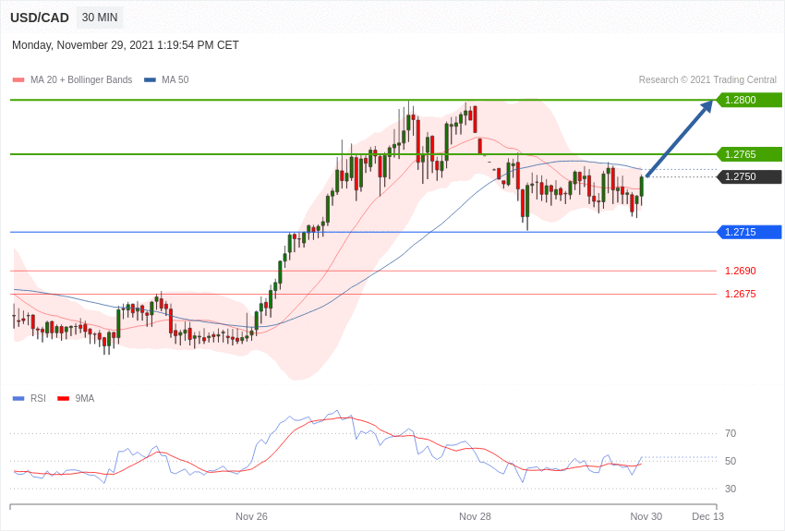Select the 1.2765 resistance price tag
785x532 pixels.
(750, 154)
